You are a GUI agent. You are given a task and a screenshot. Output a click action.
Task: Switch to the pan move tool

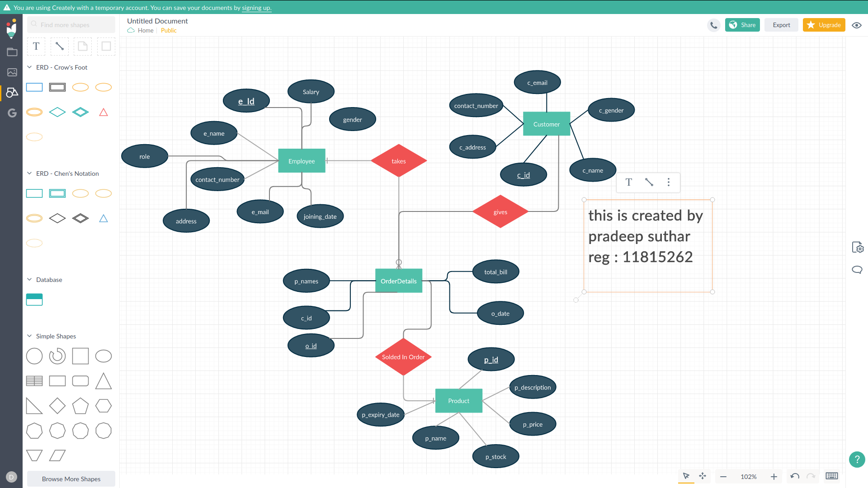703,476
